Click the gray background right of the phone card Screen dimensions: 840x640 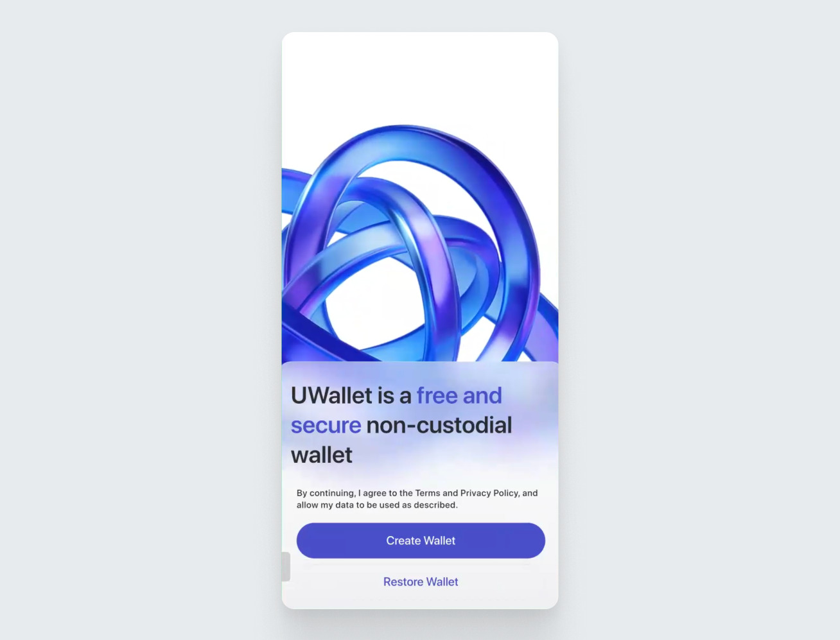[699, 320]
